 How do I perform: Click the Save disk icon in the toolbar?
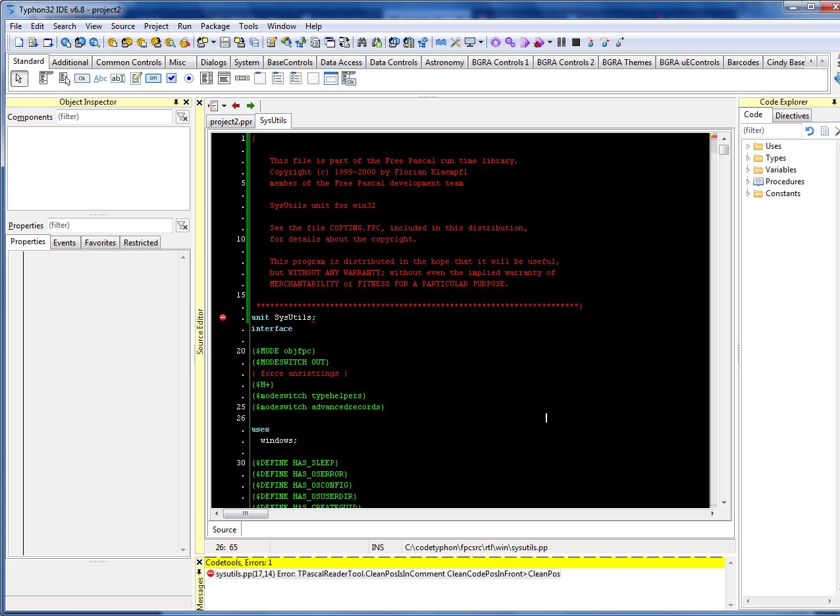click(224, 42)
